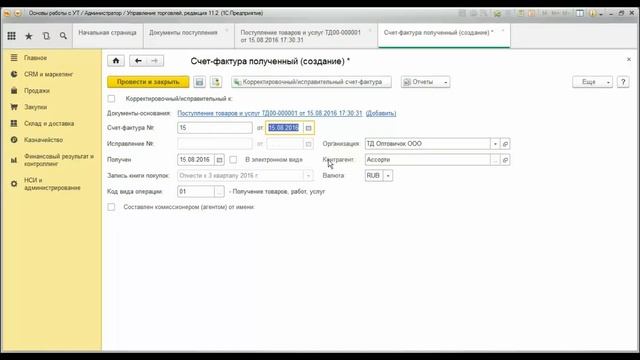The image size is (640, 360).
Task: Click Корректировочный/исправительный счет-фактура button
Action: [312, 82]
